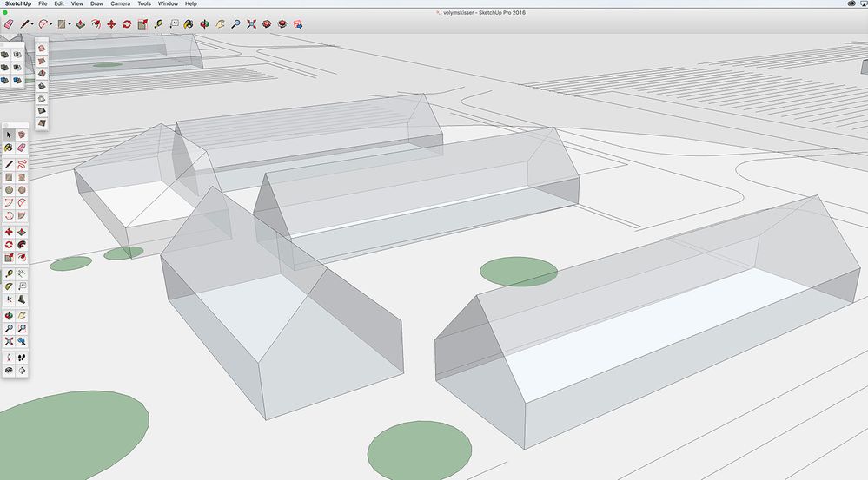Pick the Move tool in top toolbar
The image size is (868, 480).
pyautogui.click(x=111, y=24)
